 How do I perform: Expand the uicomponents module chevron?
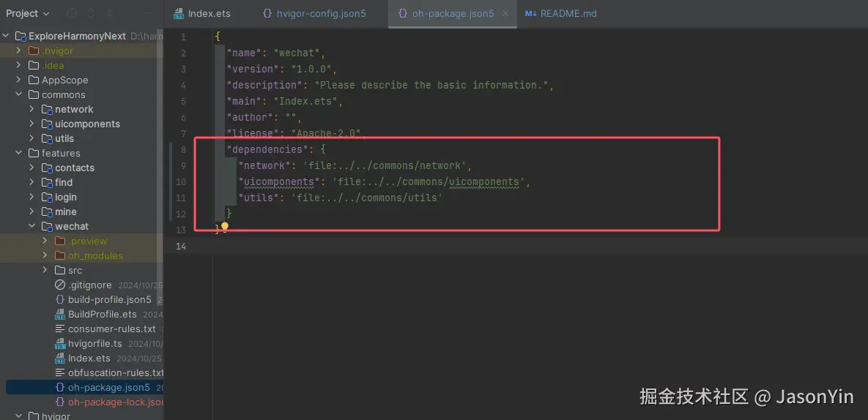coord(32,124)
